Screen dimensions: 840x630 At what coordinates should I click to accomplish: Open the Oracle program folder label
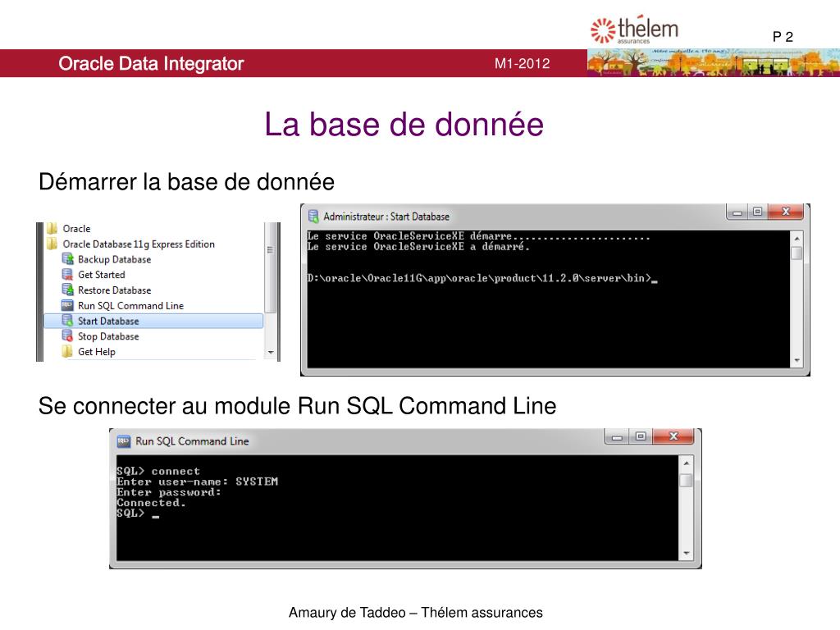pyautogui.click(x=76, y=229)
